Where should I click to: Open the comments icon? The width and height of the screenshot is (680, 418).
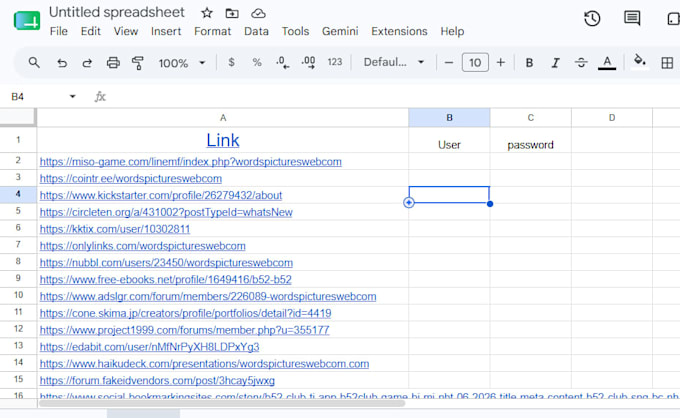(632, 18)
